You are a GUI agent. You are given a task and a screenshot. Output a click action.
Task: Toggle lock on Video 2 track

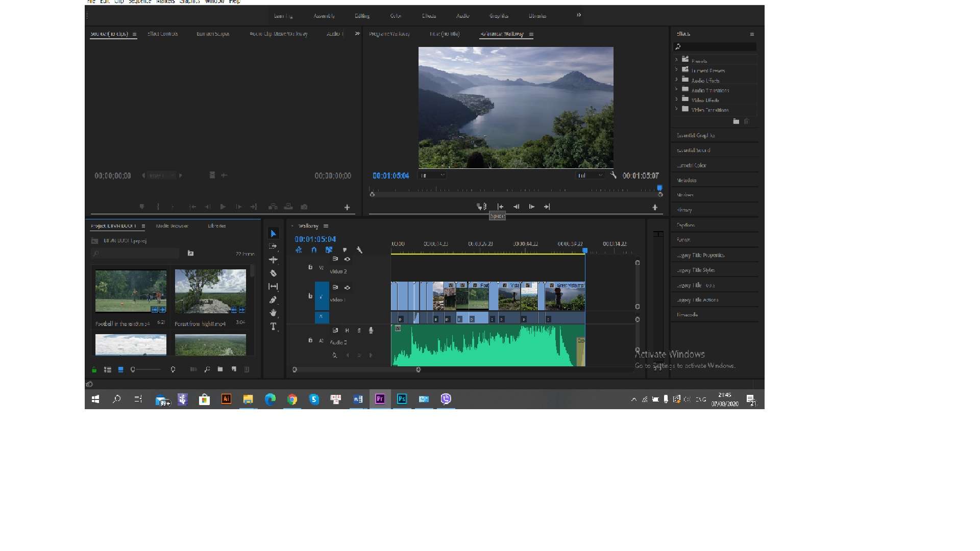310,267
